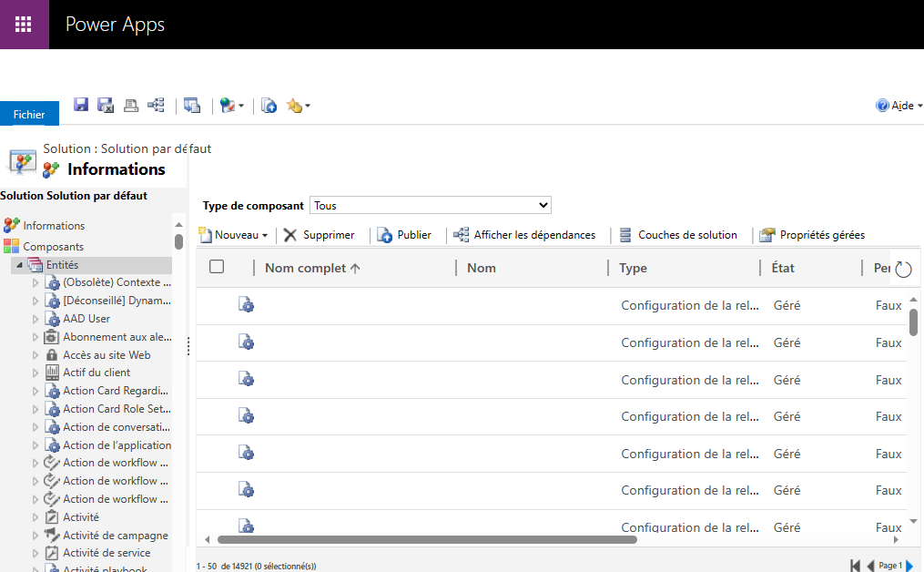Click the top toolbar dependencies diagram icon
Screen dimensions: 924x572
pyautogui.click(x=157, y=105)
